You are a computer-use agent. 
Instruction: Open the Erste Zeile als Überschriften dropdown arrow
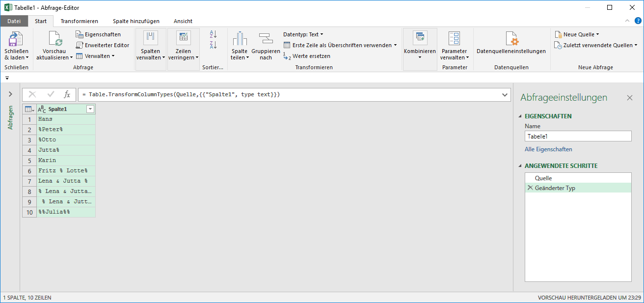[x=395, y=45]
